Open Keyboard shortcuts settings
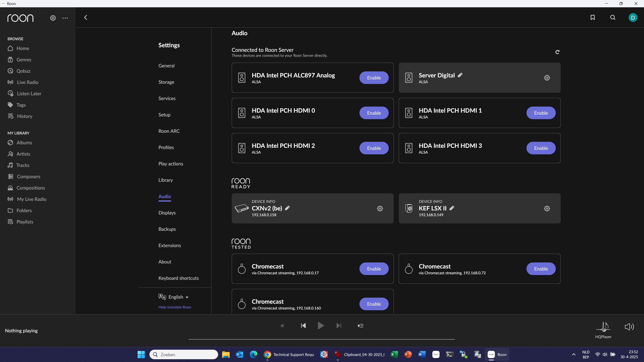The height and width of the screenshot is (362, 644). point(178,278)
